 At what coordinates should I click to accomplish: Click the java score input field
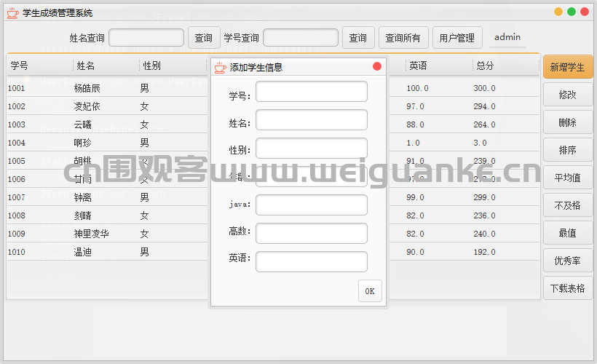point(312,205)
